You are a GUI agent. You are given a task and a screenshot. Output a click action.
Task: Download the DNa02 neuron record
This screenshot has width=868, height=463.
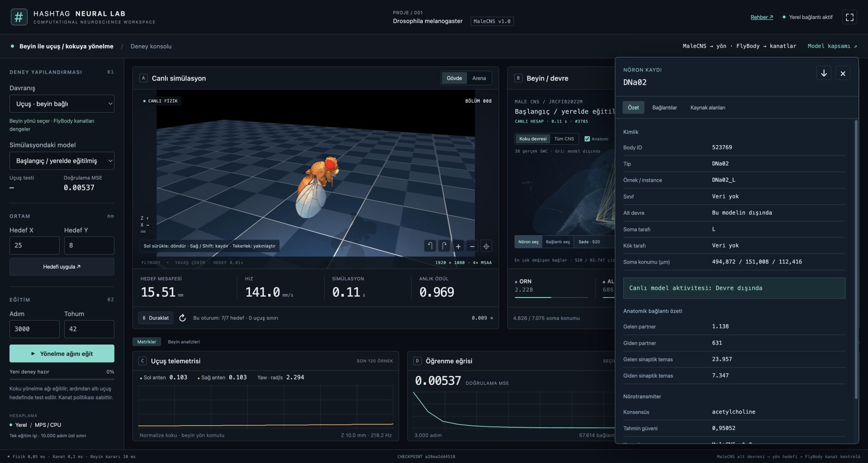[x=824, y=73]
